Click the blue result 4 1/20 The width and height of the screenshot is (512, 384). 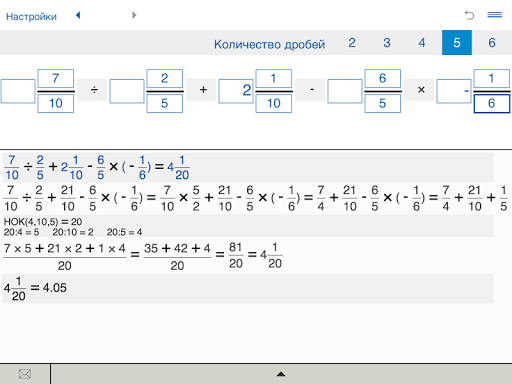coord(178,167)
